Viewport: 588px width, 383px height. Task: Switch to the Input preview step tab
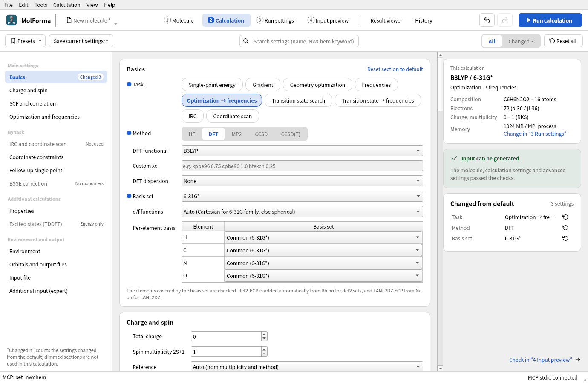pyautogui.click(x=328, y=20)
